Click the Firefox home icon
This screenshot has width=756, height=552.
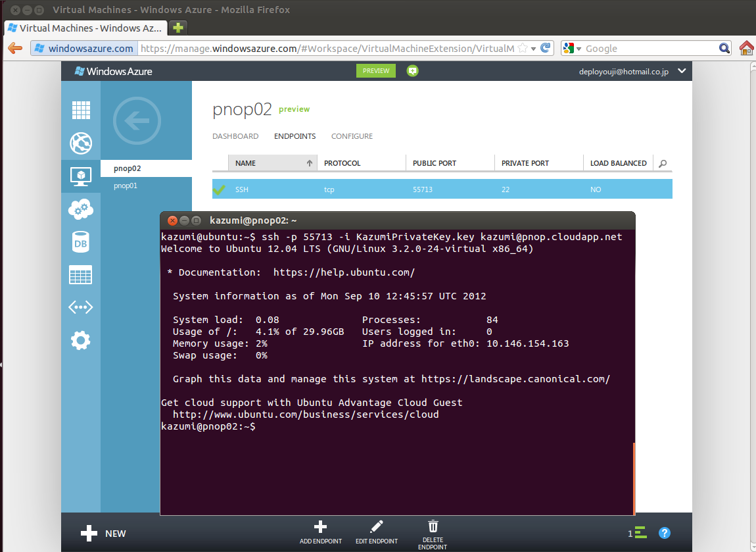click(x=746, y=48)
